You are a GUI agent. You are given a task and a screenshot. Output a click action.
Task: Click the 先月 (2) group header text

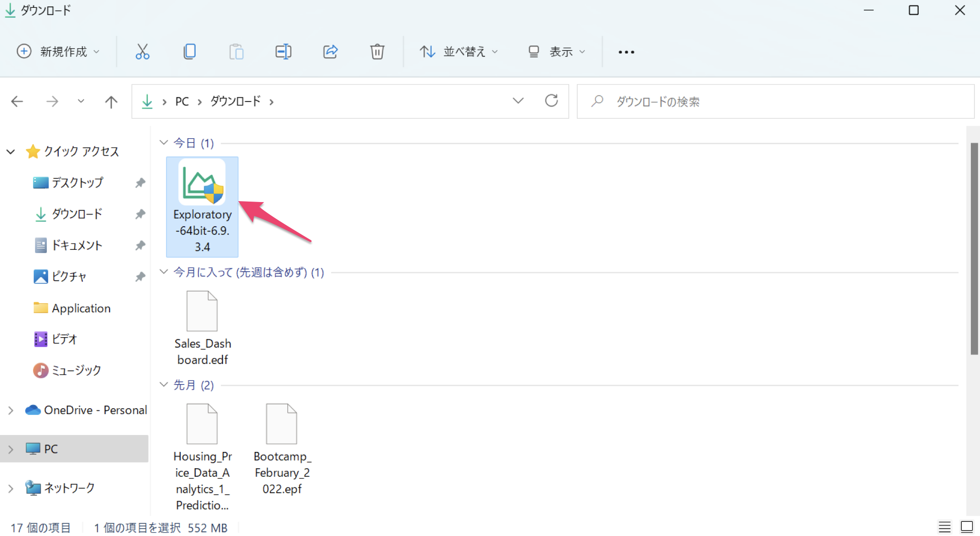tap(194, 385)
